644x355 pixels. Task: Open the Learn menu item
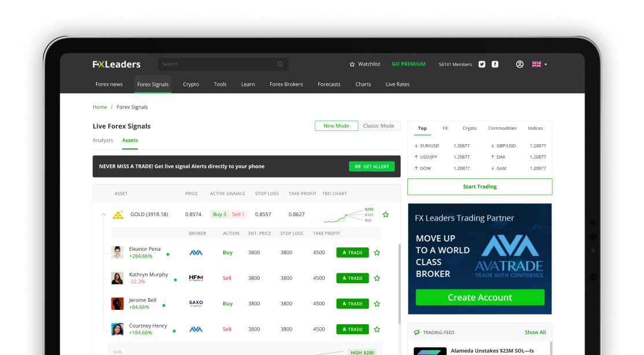coord(248,84)
